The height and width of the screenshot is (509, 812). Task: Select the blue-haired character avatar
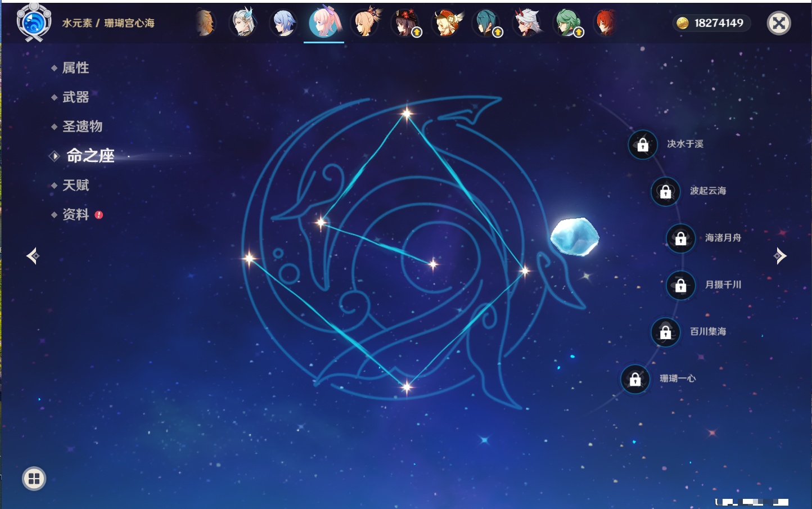coord(283,23)
